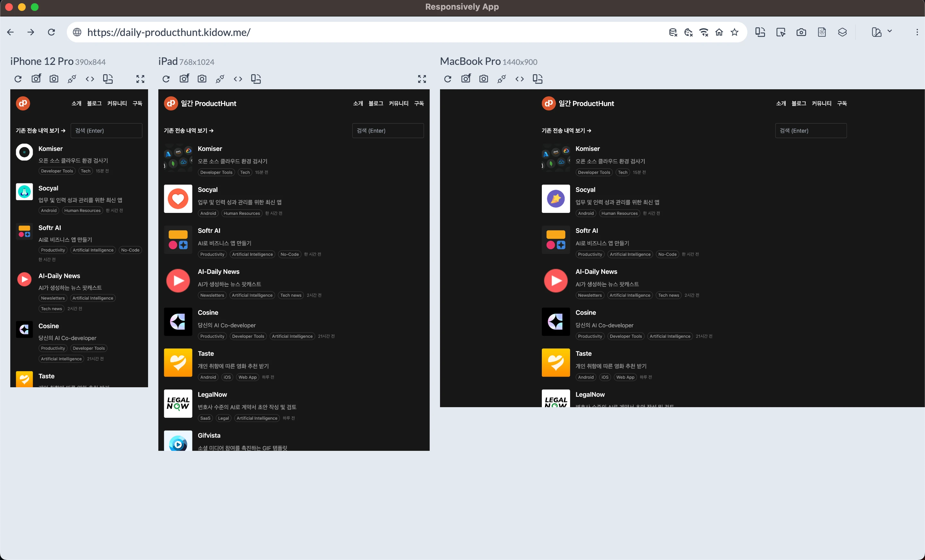Viewport: 925px width, 560px height.
Task: Open DevTools for MacBook Pro
Action: coord(520,79)
